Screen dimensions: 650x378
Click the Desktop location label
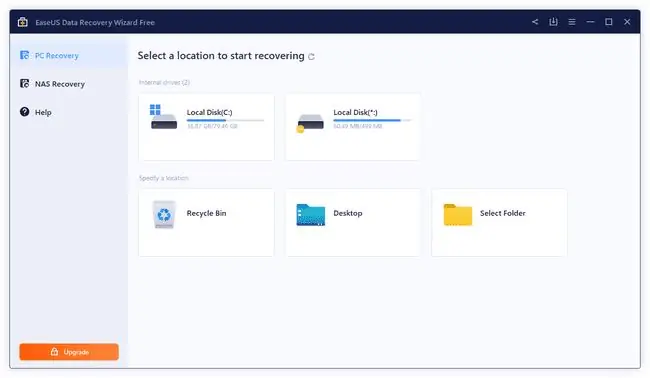pyautogui.click(x=348, y=213)
